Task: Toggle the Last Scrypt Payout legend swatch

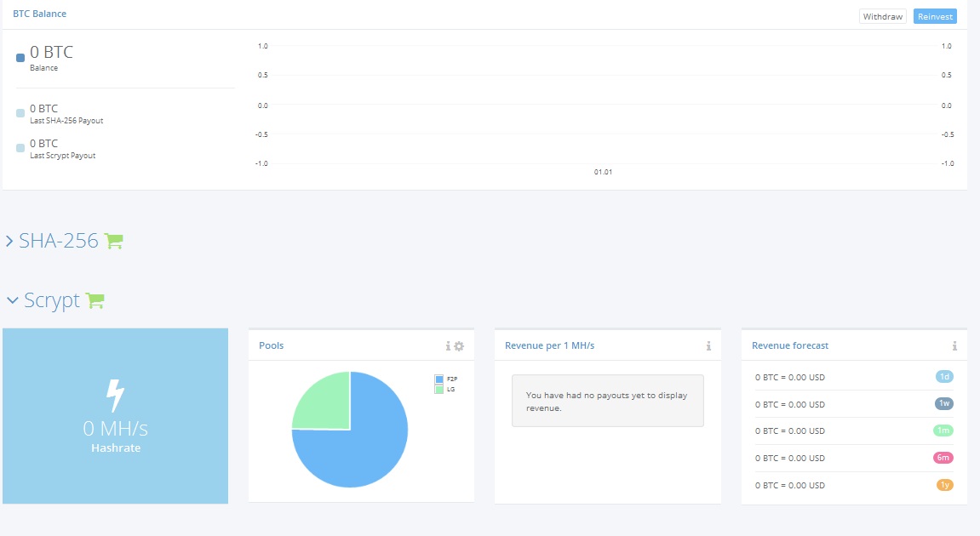Action: [20, 148]
